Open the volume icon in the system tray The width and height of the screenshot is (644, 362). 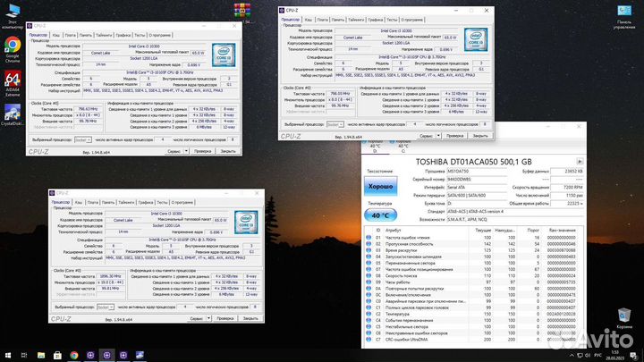[x=588, y=356]
